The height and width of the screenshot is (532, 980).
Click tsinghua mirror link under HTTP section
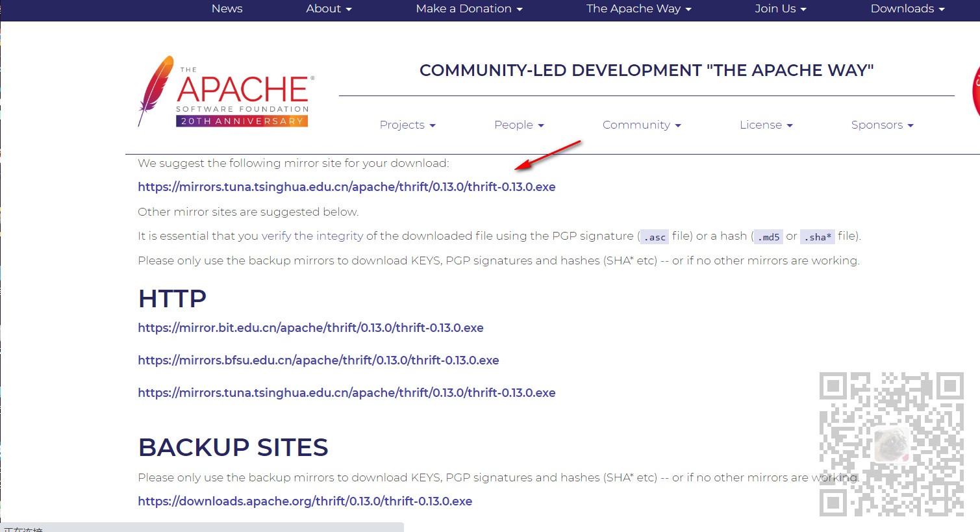347,393
